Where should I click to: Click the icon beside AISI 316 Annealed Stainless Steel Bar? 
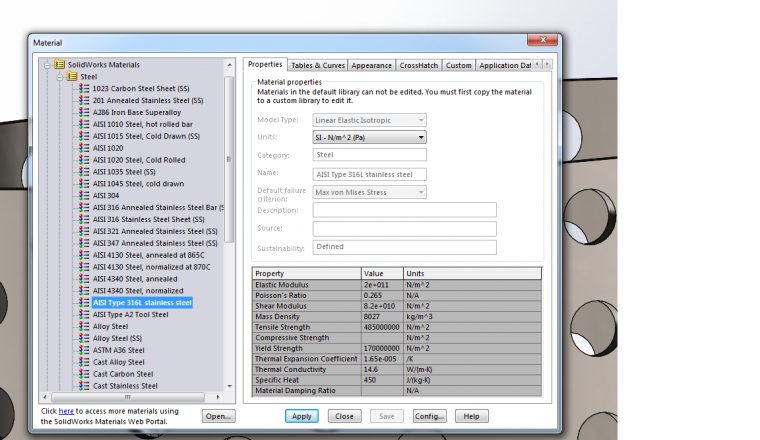(x=84, y=207)
